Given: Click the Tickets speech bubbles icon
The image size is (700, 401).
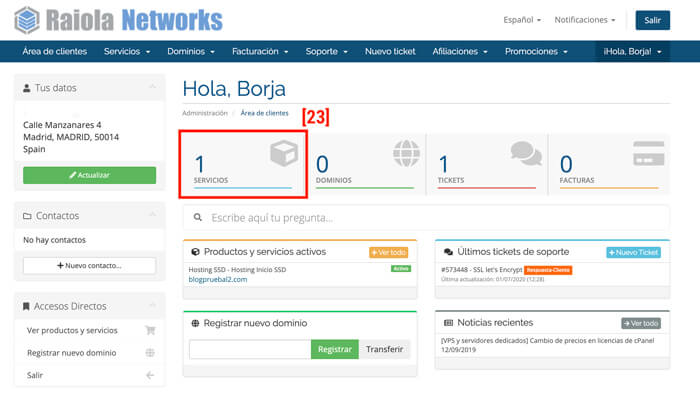Looking at the screenshot, I should click(x=526, y=153).
